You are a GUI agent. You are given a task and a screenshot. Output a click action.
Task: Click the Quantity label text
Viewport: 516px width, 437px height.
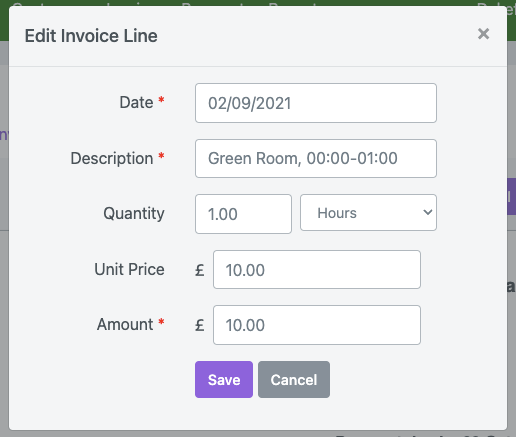pyautogui.click(x=134, y=214)
